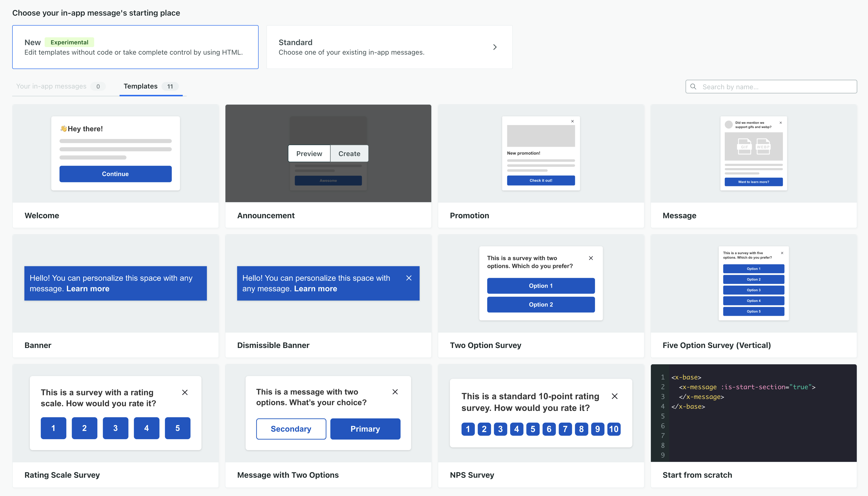Click the X in the Message template thumbnail
Screen dimensions: 868x496
[x=780, y=123]
